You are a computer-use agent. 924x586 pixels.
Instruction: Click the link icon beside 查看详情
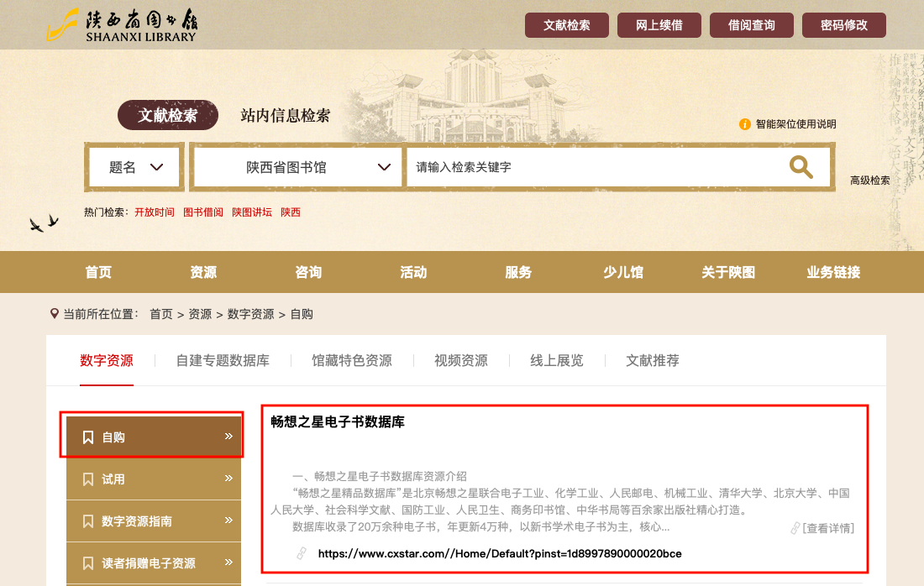tap(795, 528)
